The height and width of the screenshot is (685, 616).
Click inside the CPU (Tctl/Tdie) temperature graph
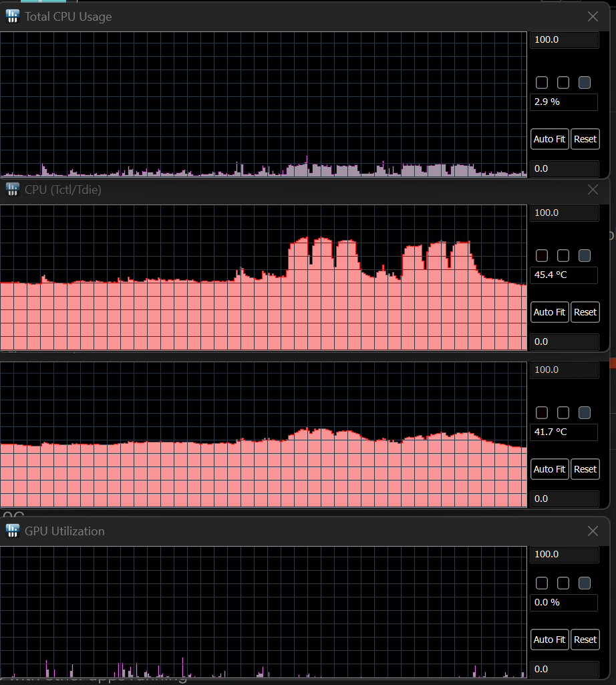coord(263,277)
